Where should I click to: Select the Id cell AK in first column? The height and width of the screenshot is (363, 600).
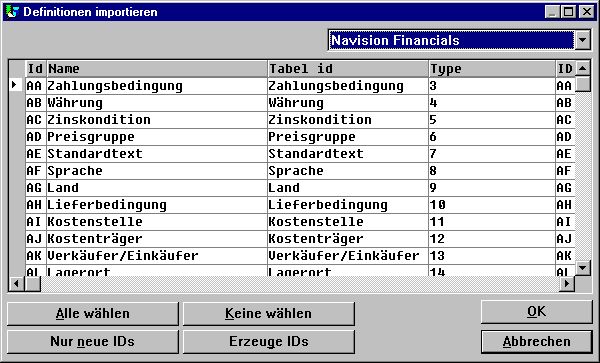click(36, 256)
